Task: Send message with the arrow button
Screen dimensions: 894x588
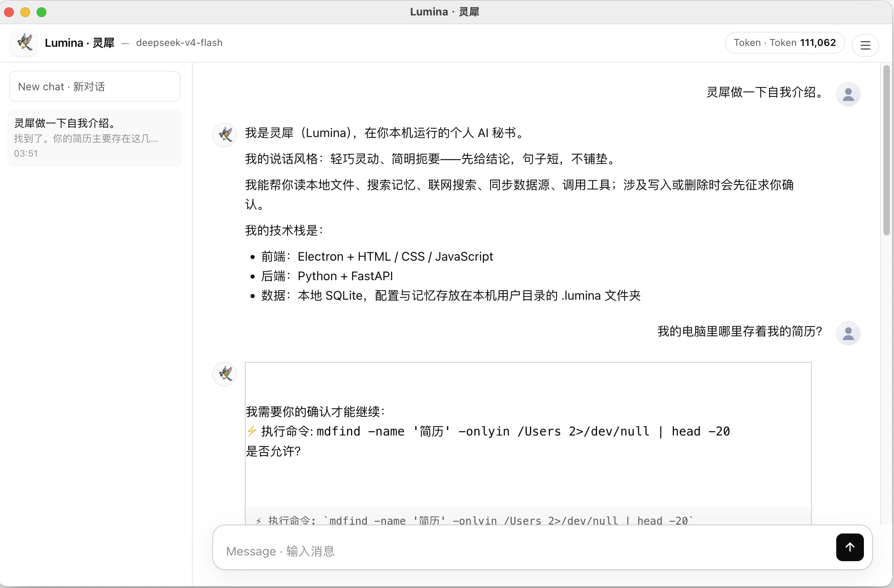Action: coord(850,547)
